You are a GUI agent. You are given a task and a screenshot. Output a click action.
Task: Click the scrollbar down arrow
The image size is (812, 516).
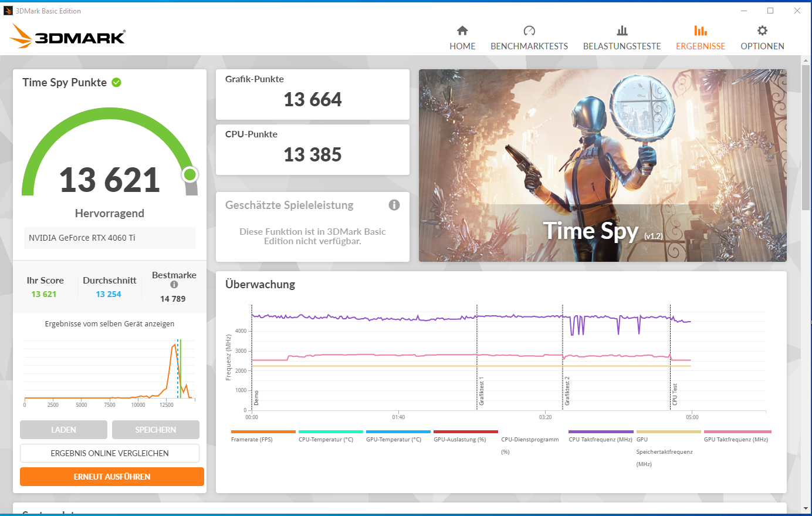tap(806, 508)
